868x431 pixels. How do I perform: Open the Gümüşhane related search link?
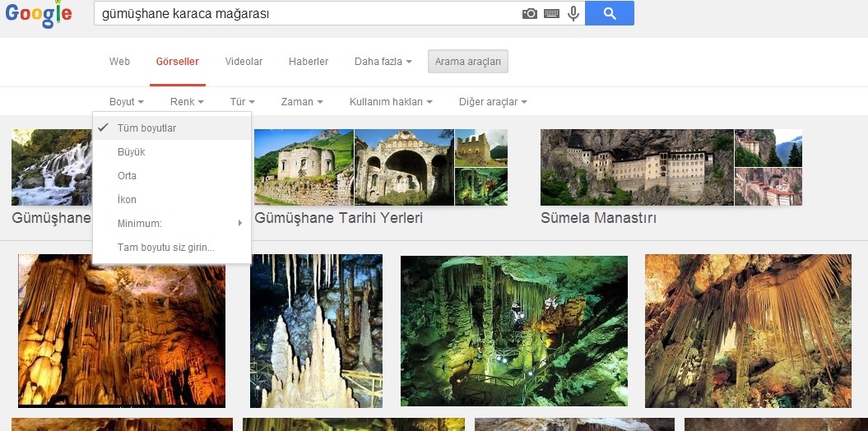[x=52, y=218]
